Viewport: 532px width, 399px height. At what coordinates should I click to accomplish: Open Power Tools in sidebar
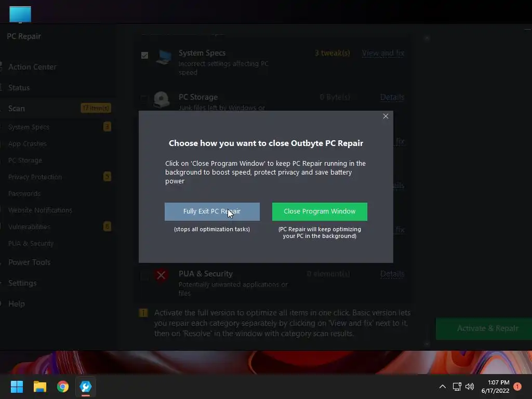pos(29,262)
